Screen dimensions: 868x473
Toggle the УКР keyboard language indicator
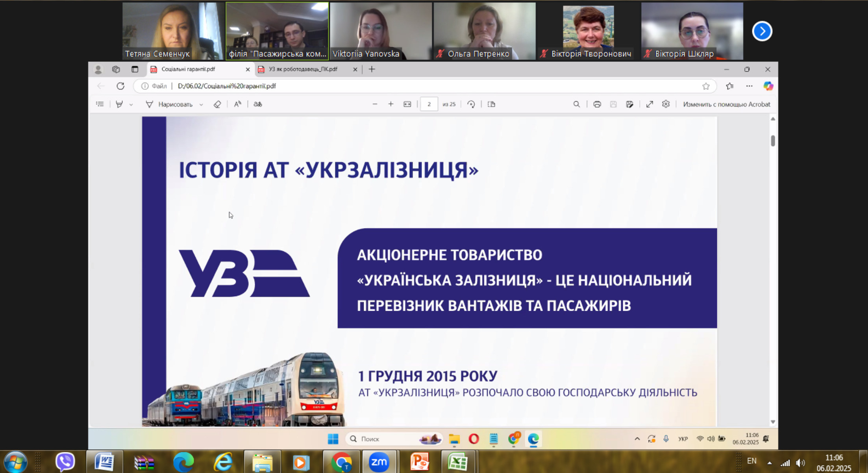pyautogui.click(x=683, y=439)
